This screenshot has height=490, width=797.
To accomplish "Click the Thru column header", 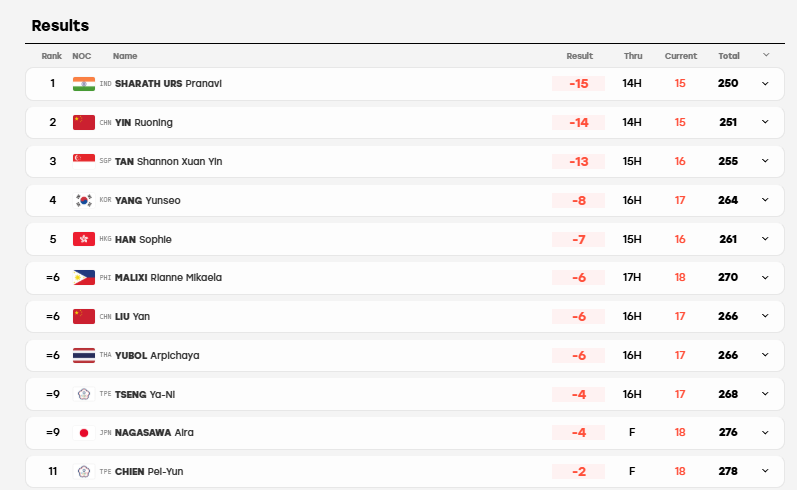I will pyautogui.click(x=633, y=56).
